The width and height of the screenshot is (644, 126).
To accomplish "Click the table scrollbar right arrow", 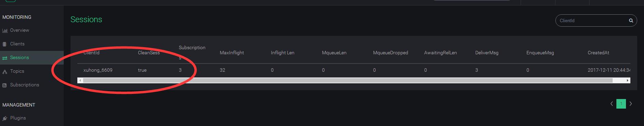I will point(628,81).
